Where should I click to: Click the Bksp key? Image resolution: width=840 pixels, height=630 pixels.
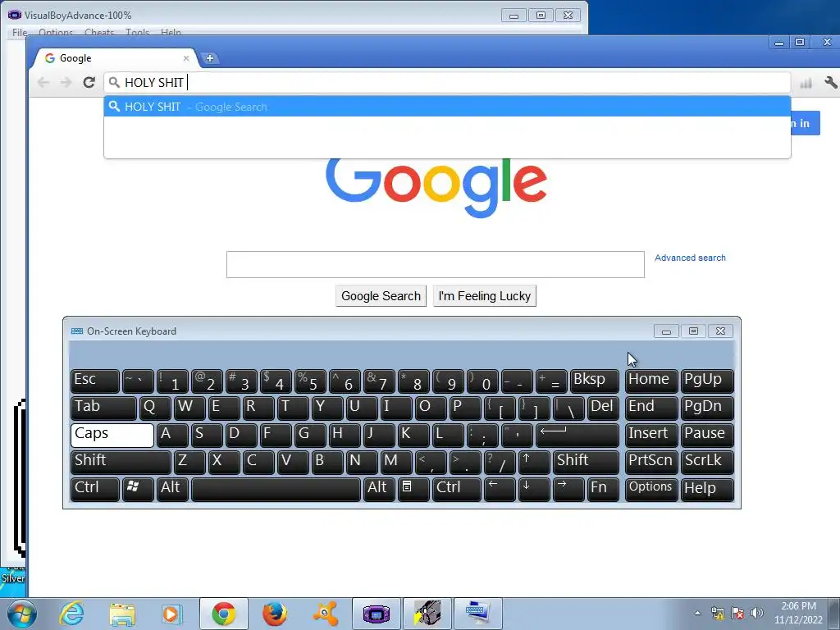[x=594, y=381]
